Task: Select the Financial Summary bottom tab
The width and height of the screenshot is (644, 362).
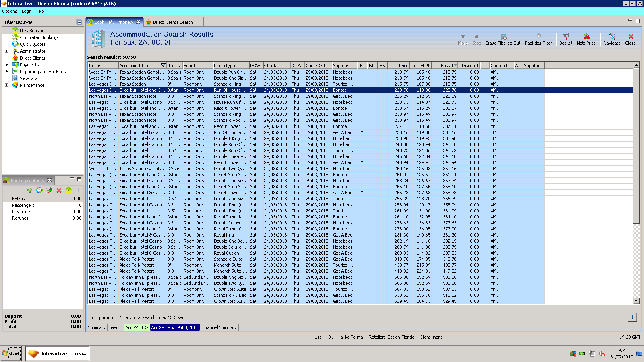Action: point(219,327)
